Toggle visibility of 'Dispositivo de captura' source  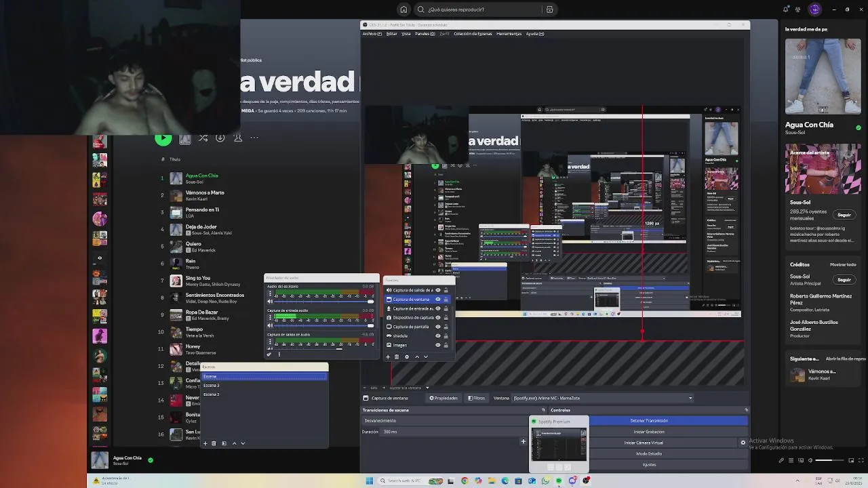pos(437,317)
